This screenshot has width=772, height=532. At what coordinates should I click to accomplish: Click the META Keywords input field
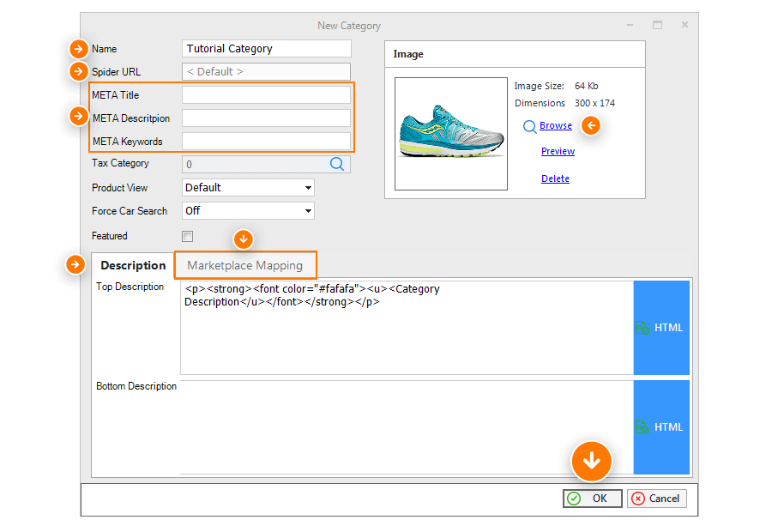267,142
